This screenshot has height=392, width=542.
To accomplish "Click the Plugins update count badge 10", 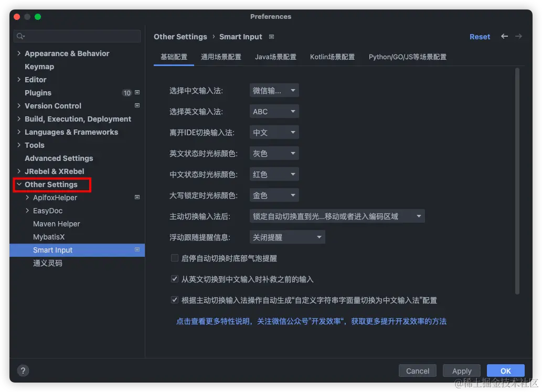I will click(x=127, y=93).
